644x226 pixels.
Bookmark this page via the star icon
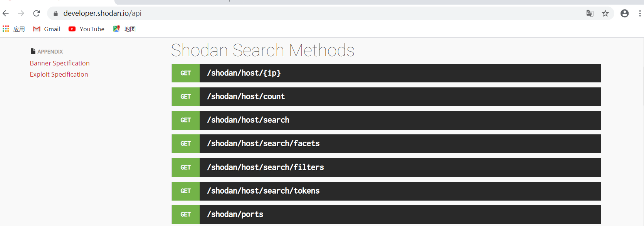pos(605,13)
